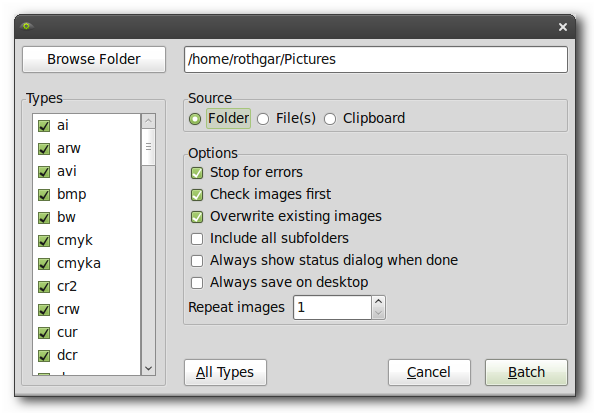Check Always save on desktop
This screenshot has width=596, height=415.
click(x=197, y=283)
